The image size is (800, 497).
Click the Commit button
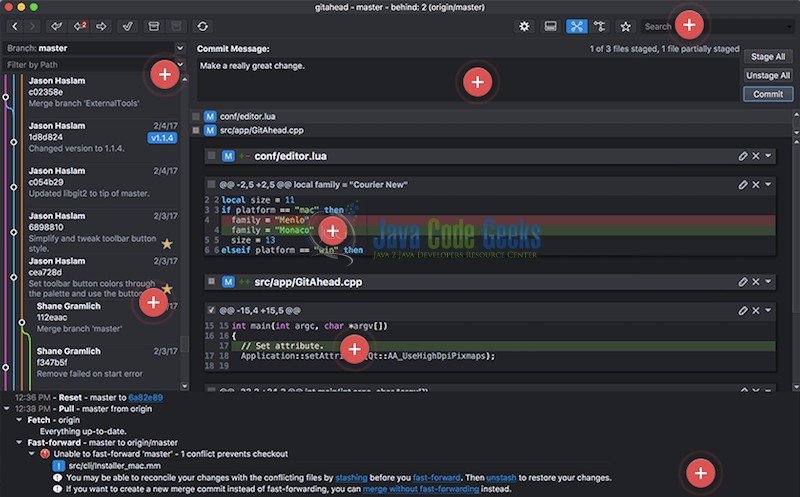pos(768,94)
